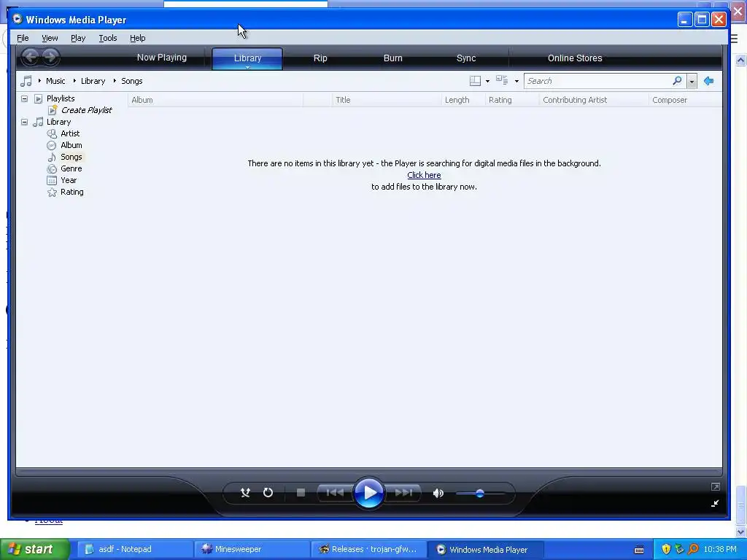Sort by Album column header

pos(215,100)
